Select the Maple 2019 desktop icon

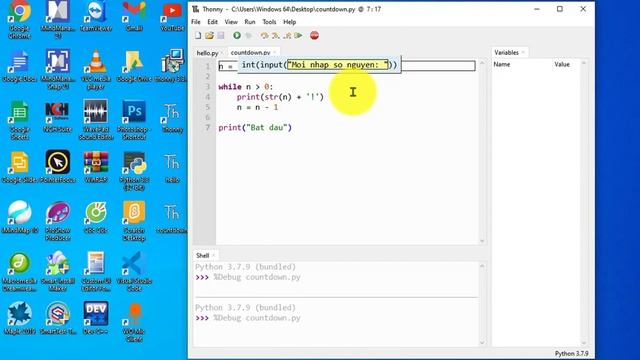pos(20,318)
